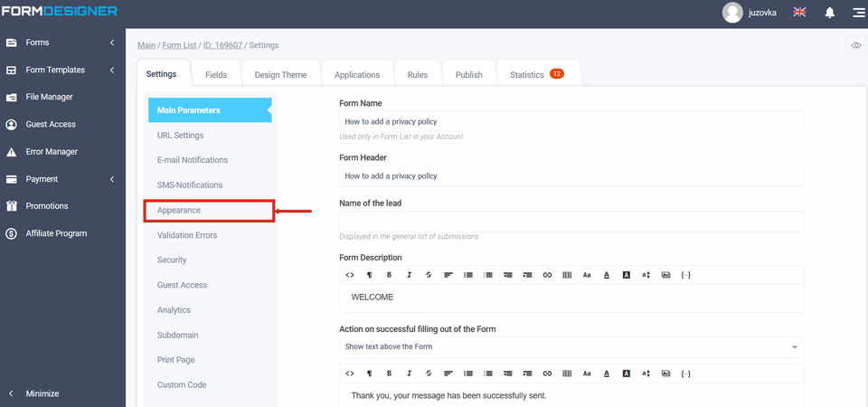Click Bold in Form Description toolbar

pyautogui.click(x=389, y=274)
